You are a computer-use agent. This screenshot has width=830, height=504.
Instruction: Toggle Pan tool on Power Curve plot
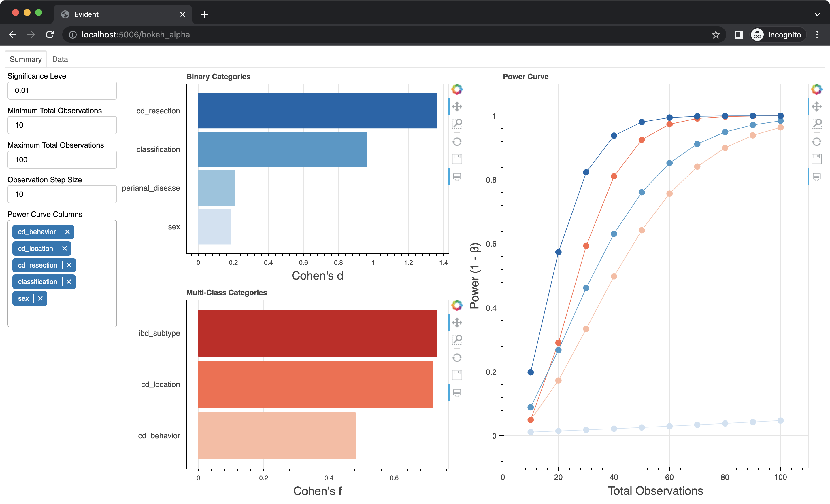pyautogui.click(x=816, y=107)
